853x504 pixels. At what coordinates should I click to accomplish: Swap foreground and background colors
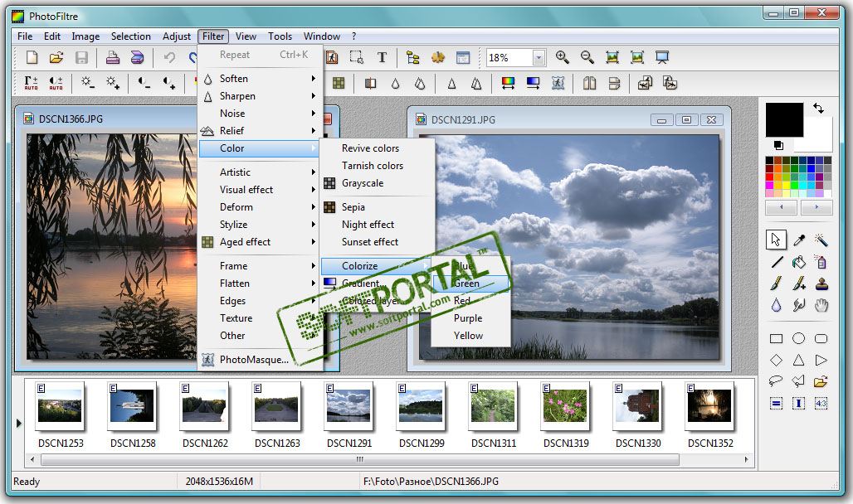tap(819, 108)
